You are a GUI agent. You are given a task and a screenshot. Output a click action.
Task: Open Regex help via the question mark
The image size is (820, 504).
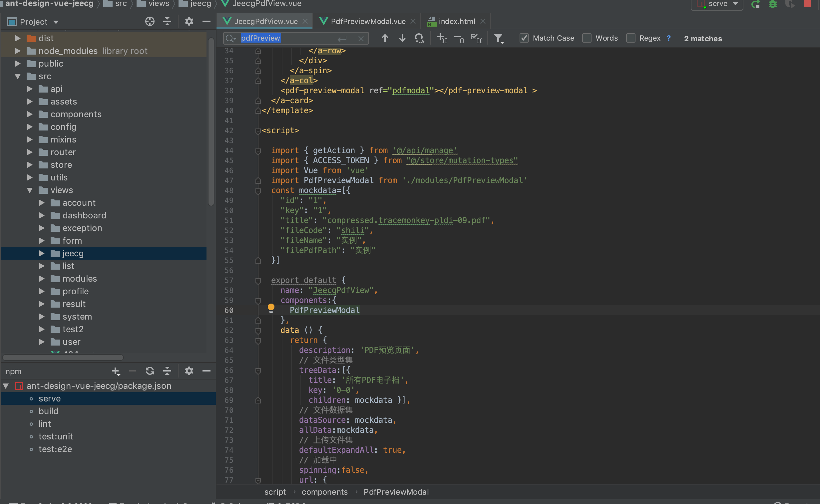pyautogui.click(x=669, y=38)
